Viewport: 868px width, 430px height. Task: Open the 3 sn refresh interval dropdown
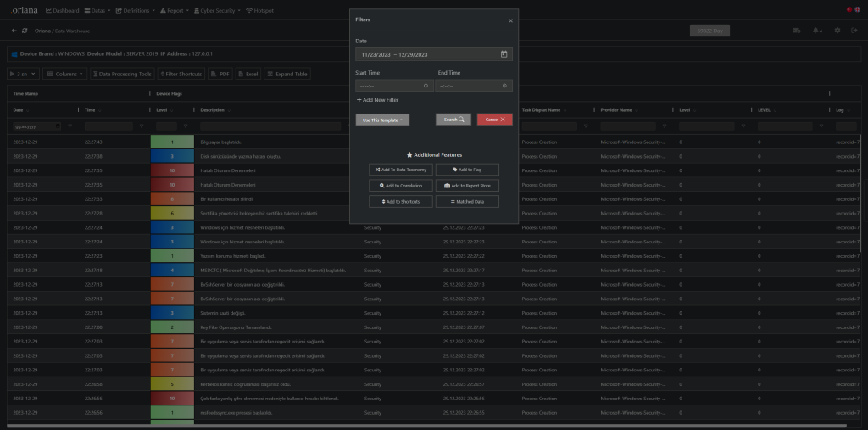(24, 74)
